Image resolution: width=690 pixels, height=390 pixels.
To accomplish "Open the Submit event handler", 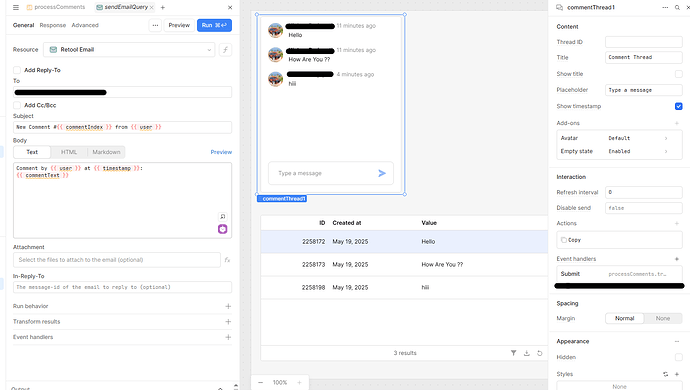I will [619, 274].
